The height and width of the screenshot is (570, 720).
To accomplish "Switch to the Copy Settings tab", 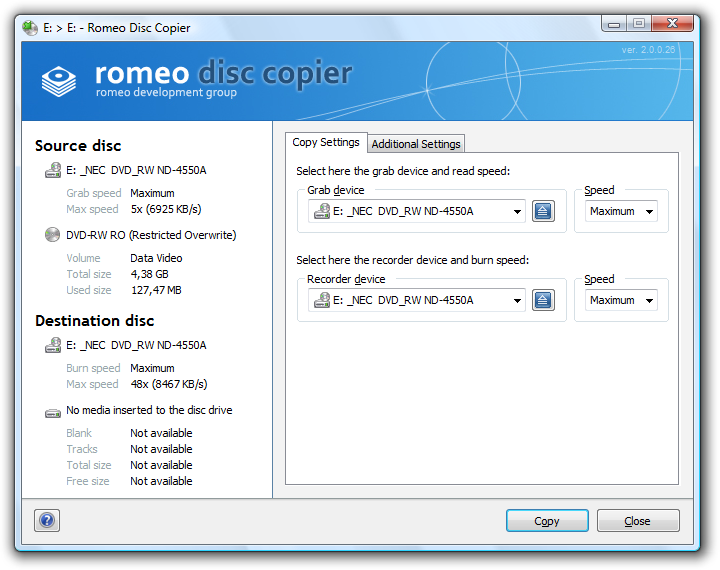I will coord(326,142).
